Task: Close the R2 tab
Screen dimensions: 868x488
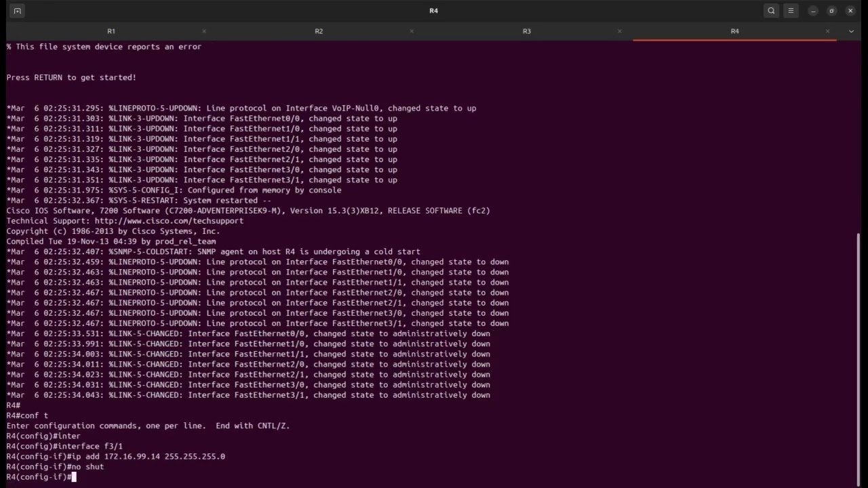Action: pos(412,31)
